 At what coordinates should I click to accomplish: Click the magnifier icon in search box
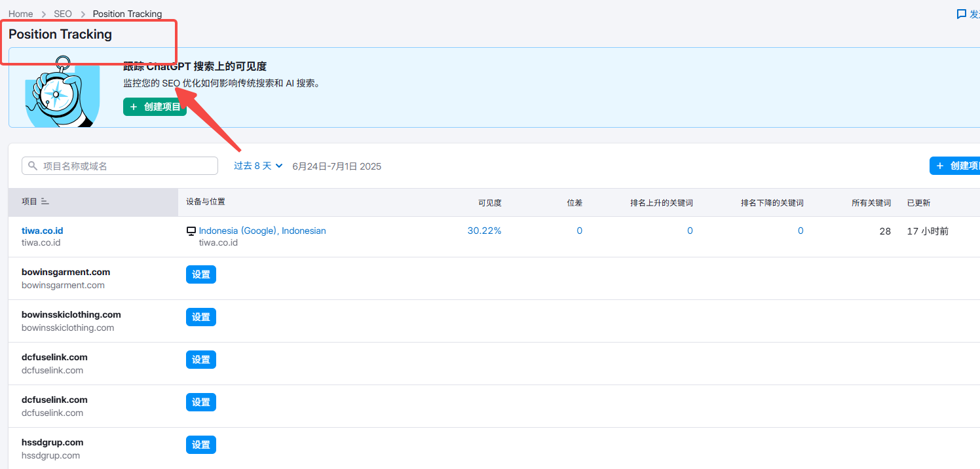(x=33, y=166)
